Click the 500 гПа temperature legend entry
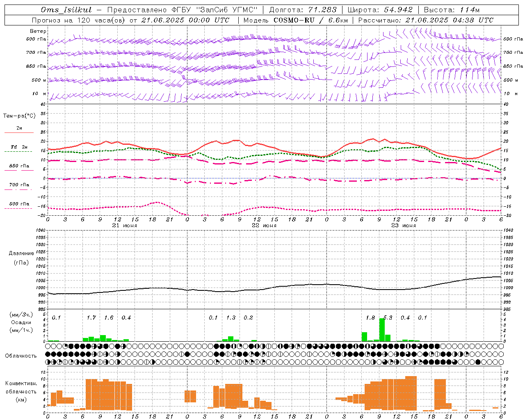 pos(19,204)
